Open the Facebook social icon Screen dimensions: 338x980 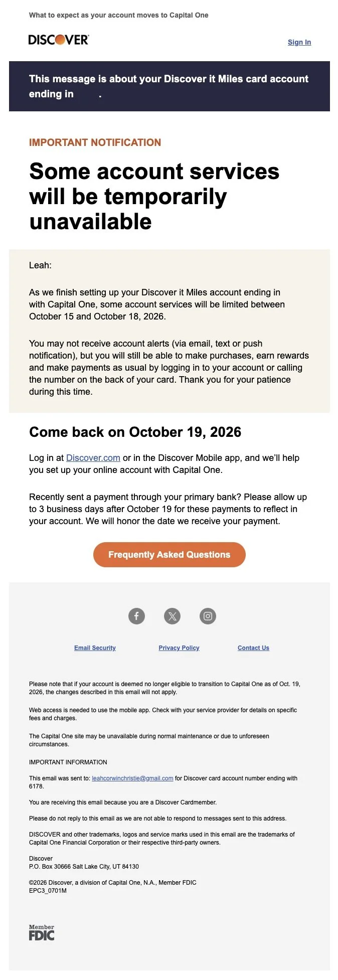136,616
